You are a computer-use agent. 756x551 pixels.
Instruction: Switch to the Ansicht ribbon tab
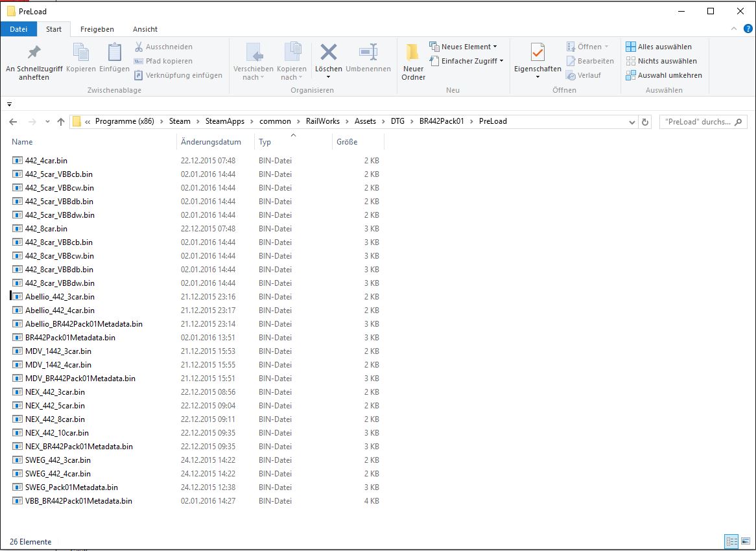click(x=145, y=29)
